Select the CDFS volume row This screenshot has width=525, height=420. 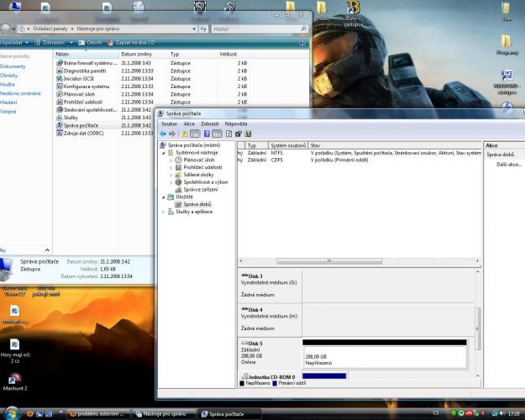pos(360,160)
